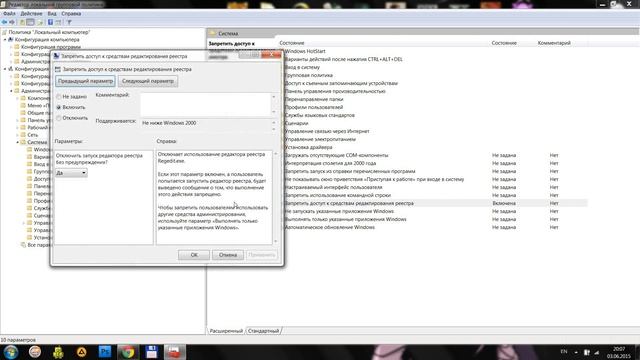Open the 'Да' dropdown in Параметры

click(x=71, y=173)
